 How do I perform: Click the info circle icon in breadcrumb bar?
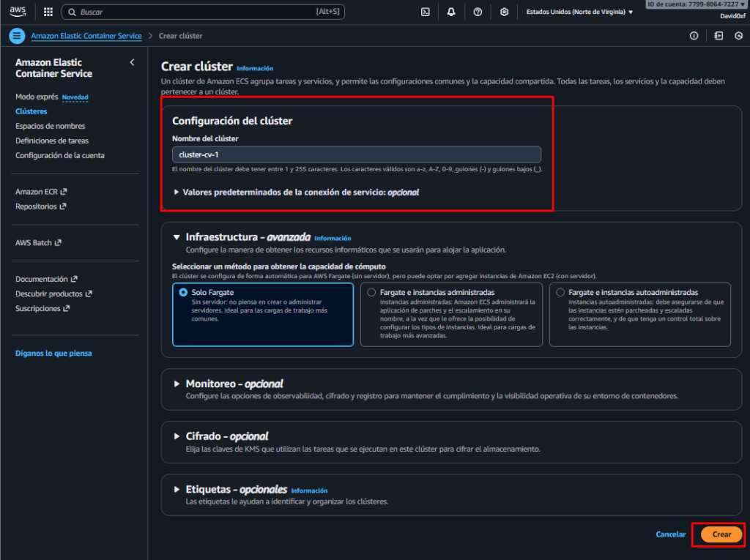pos(694,36)
